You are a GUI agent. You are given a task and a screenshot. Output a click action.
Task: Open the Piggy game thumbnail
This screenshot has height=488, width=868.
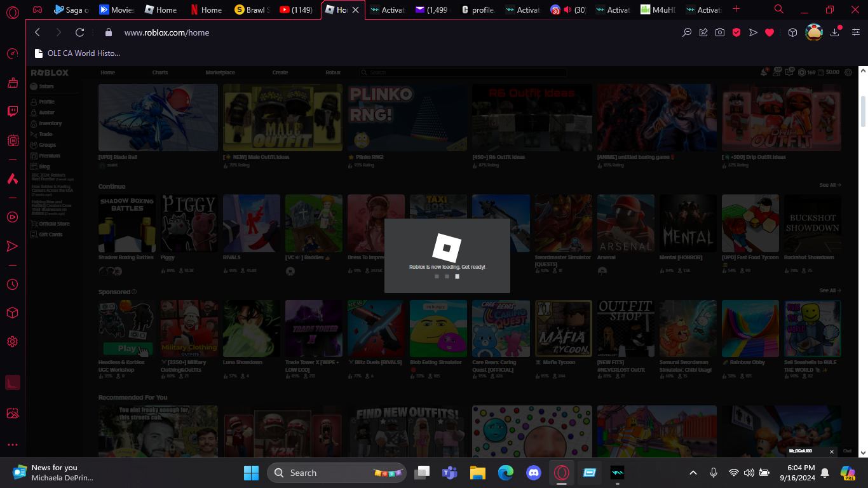pos(189,224)
